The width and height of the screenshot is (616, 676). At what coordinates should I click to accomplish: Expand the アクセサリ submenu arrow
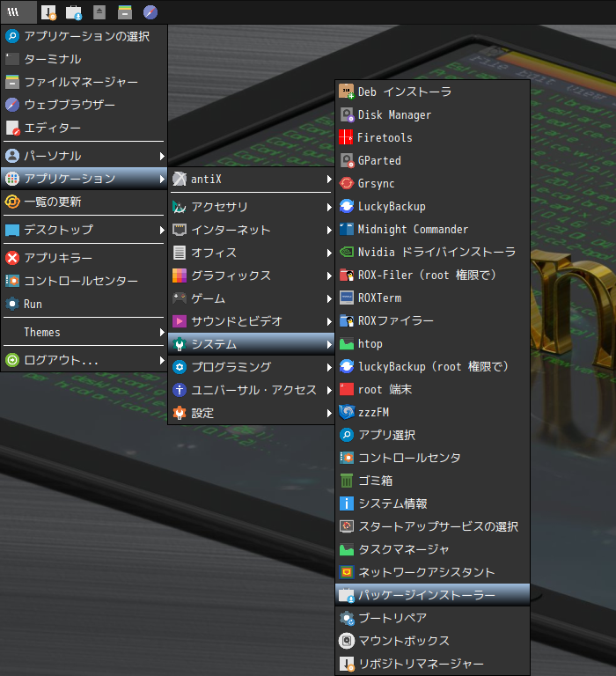pyautogui.click(x=329, y=207)
